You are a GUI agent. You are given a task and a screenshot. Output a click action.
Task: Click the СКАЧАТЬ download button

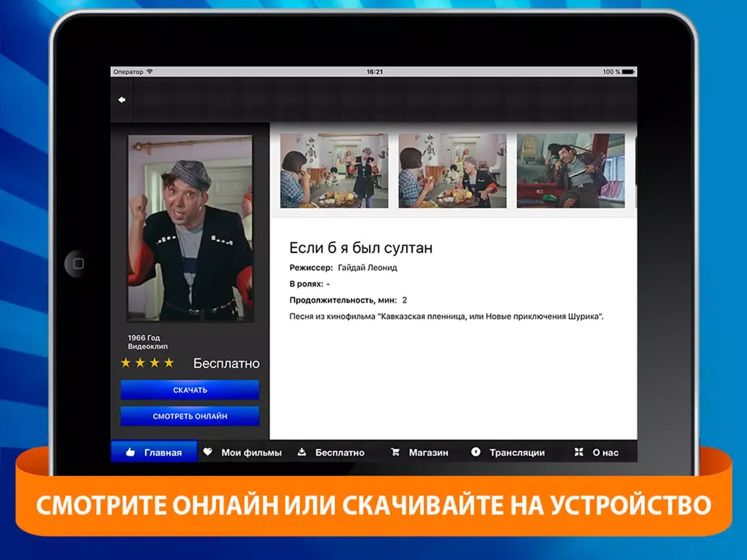[x=190, y=390]
